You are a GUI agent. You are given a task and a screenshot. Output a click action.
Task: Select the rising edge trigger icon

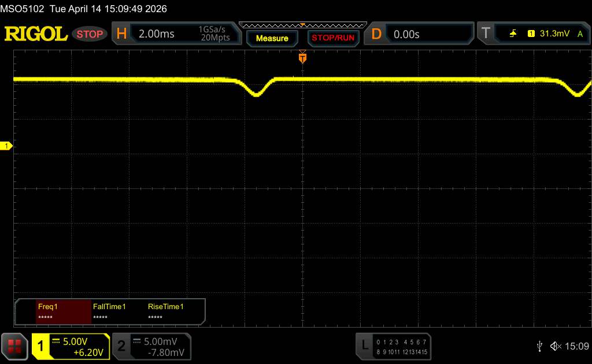513,34
